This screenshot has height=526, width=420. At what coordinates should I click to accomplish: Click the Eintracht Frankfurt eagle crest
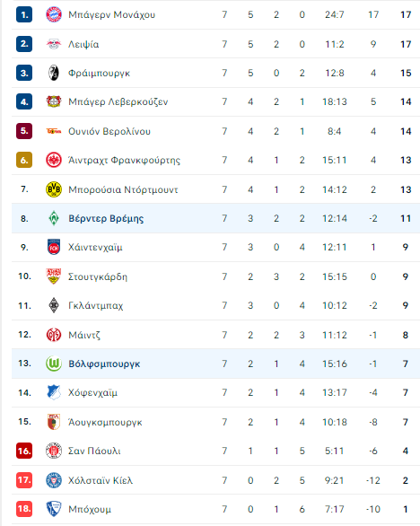point(54,160)
